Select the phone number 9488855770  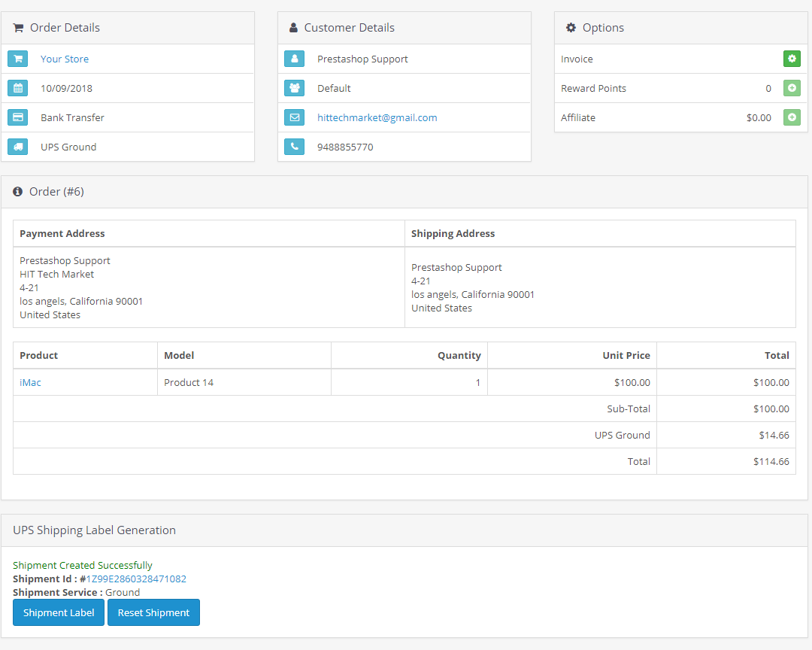tap(345, 147)
